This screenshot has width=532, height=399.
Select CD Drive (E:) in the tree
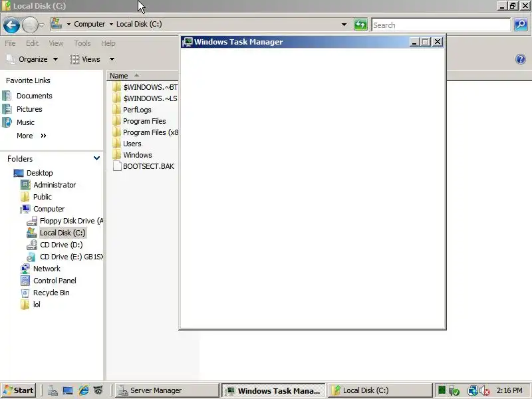(71, 257)
